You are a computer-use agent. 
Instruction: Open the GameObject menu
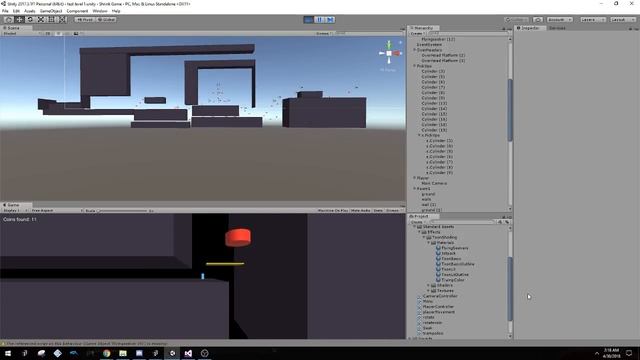pyautogui.click(x=51, y=11)
